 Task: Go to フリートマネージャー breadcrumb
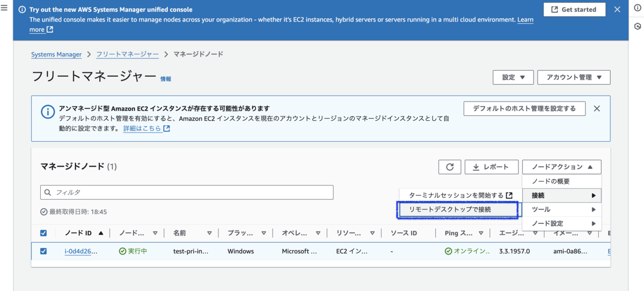[x=127, y=54]
